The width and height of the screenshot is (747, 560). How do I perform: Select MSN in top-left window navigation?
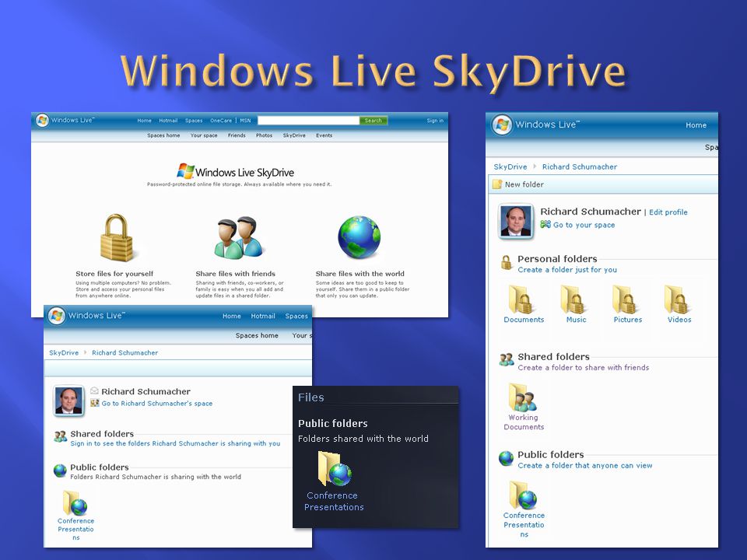coord(245,121)
